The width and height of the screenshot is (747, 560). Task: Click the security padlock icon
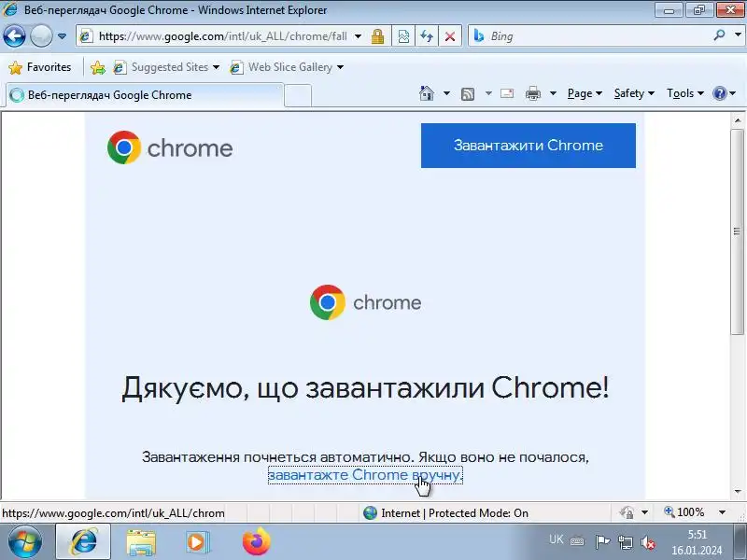pos(378,36)
